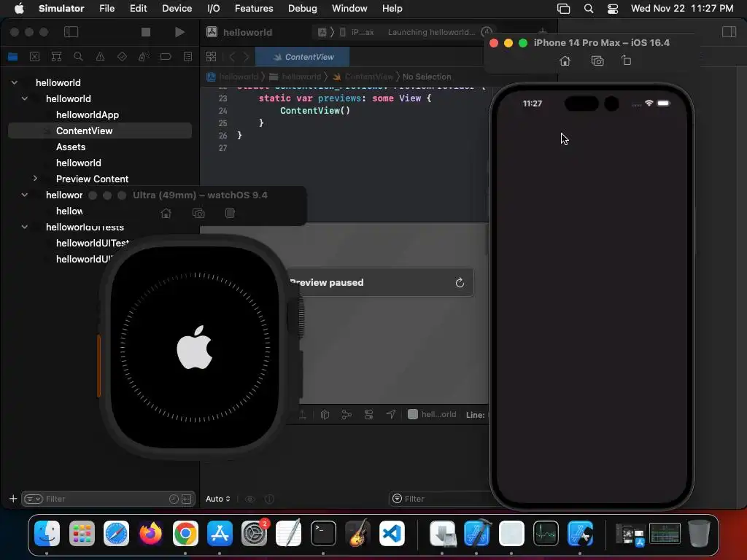The height and width of the screenshot is (560, 747).
Task: Open the Project navigator folder icon
Action: (13, 57)
